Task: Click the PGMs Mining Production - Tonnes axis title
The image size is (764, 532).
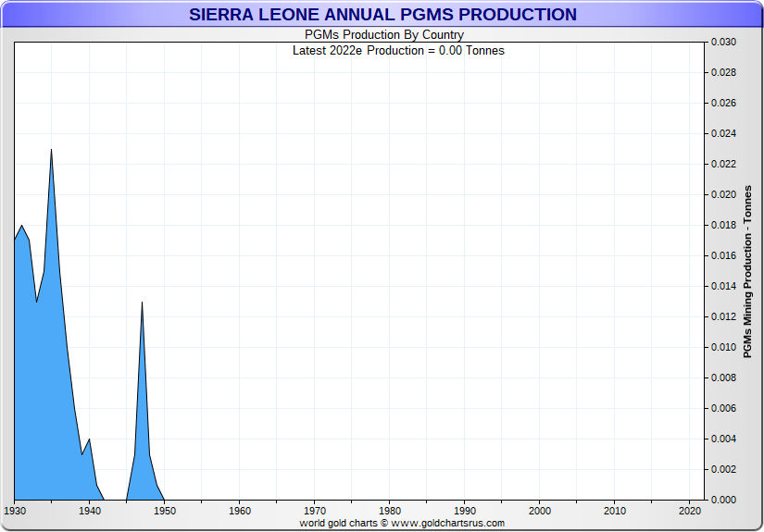Action: pos(748,271)
